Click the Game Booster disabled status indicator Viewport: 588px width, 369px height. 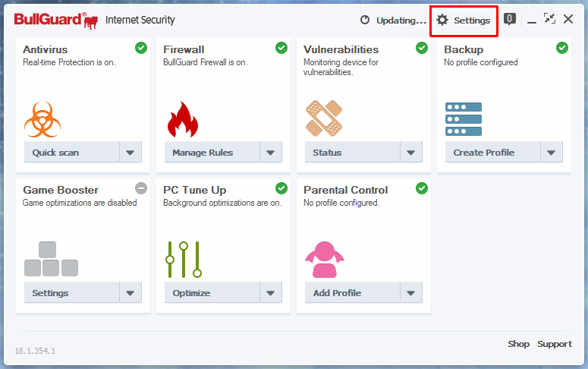(x=141, y=188)
